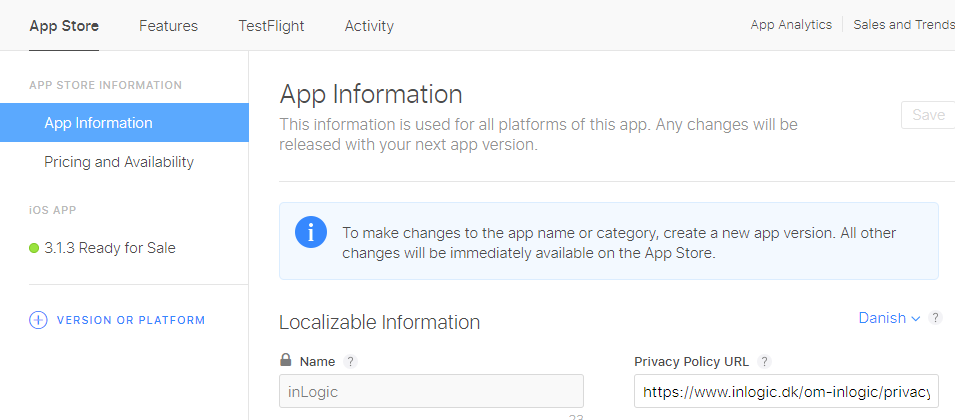Open Pricing and Availability
This screenshot has height=420, width=955.
click(119, 162)
